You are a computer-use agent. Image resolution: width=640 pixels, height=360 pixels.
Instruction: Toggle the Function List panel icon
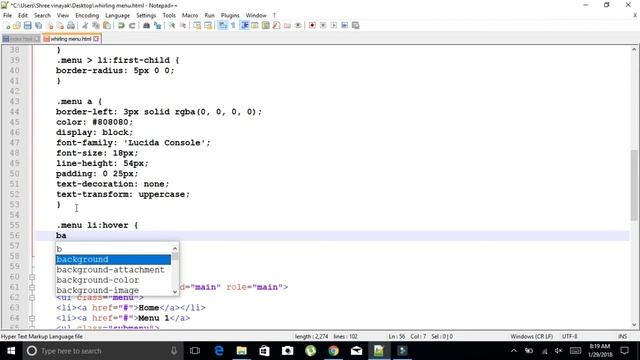276,25
